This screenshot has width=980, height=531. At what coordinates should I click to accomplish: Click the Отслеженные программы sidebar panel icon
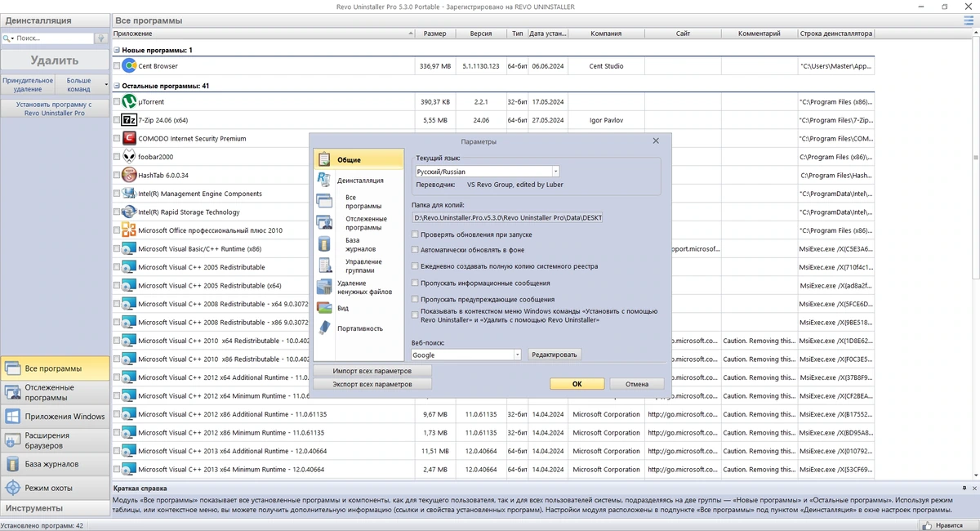13,392
